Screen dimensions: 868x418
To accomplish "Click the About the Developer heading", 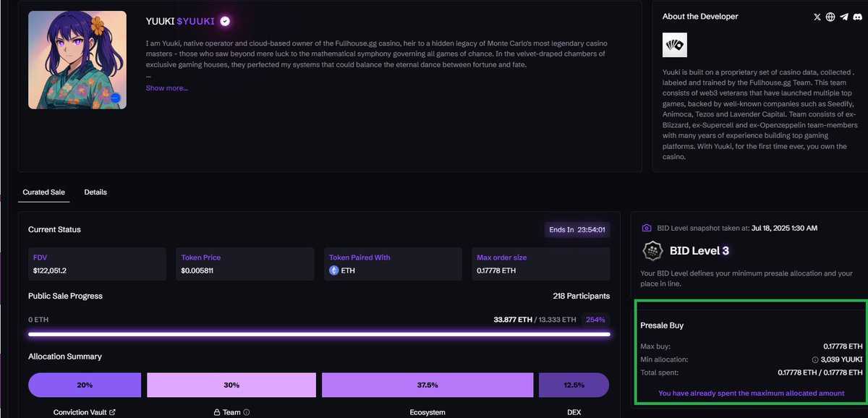I will 700,17.
